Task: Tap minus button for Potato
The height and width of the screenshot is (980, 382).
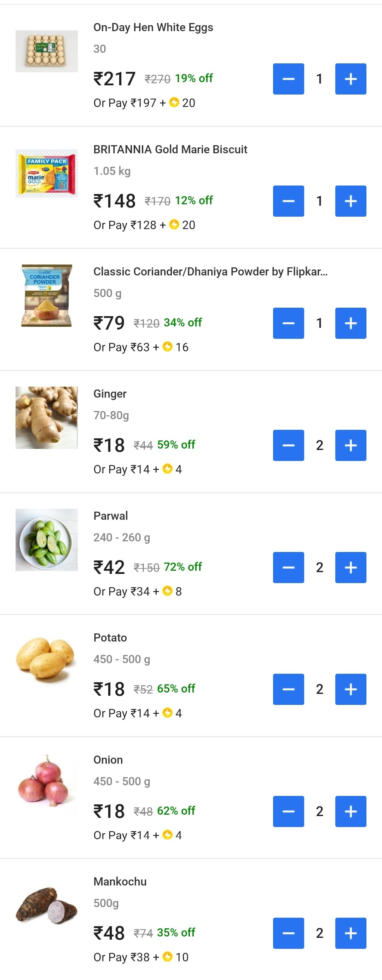Action: 288,689
